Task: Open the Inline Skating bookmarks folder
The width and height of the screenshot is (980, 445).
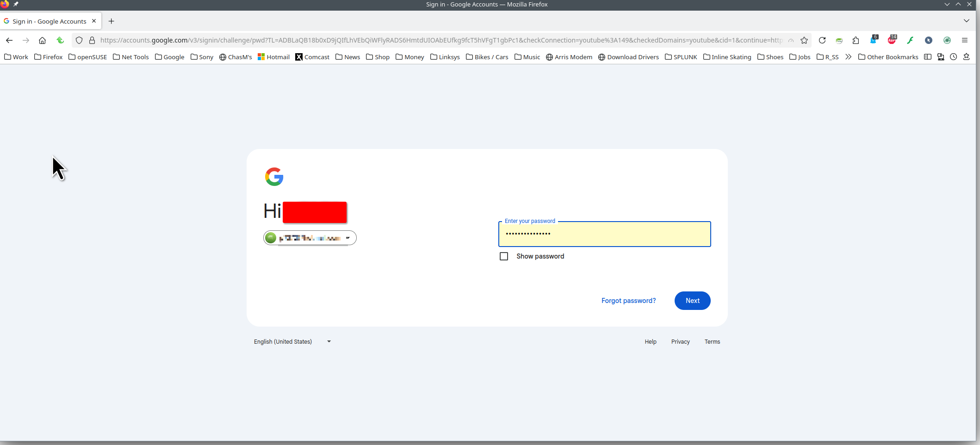Action: tap(727, 57)
